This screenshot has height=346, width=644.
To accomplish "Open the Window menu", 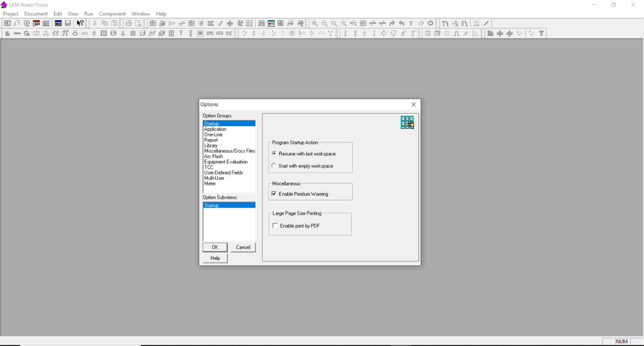I will (141, 14).
